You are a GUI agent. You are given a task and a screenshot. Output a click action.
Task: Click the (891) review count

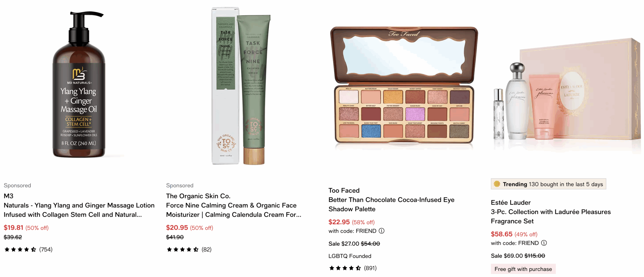370,268
